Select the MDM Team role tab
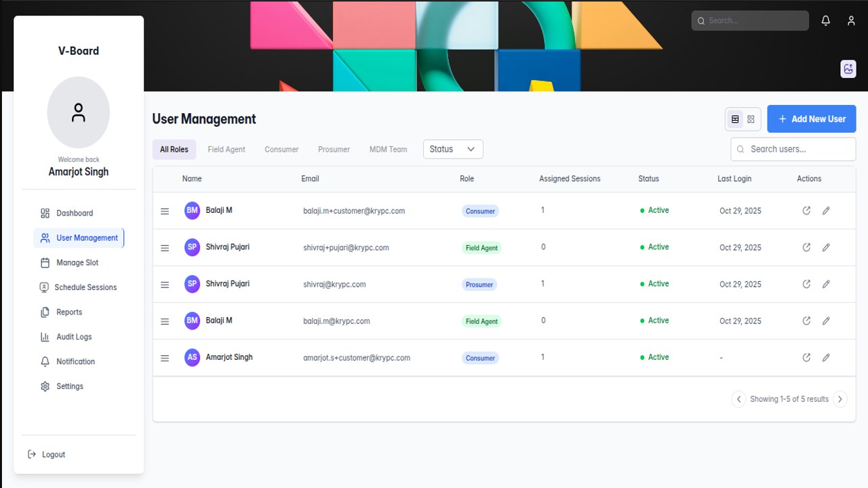The width and height of the screenshot is (868, 488). click(389, 149)
